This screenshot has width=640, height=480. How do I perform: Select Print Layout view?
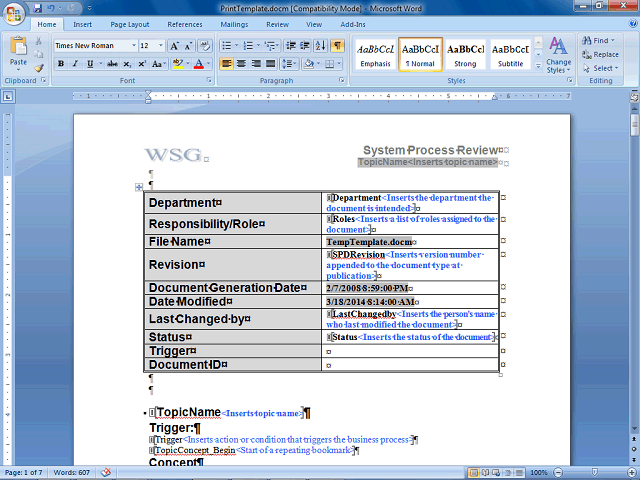click(x=474, y=473)
